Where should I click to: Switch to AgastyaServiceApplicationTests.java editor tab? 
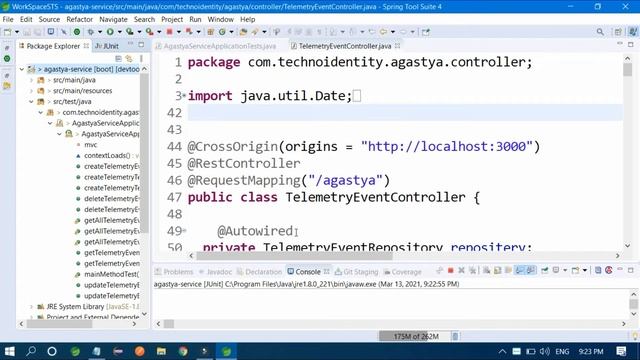[x=216, y=46]
